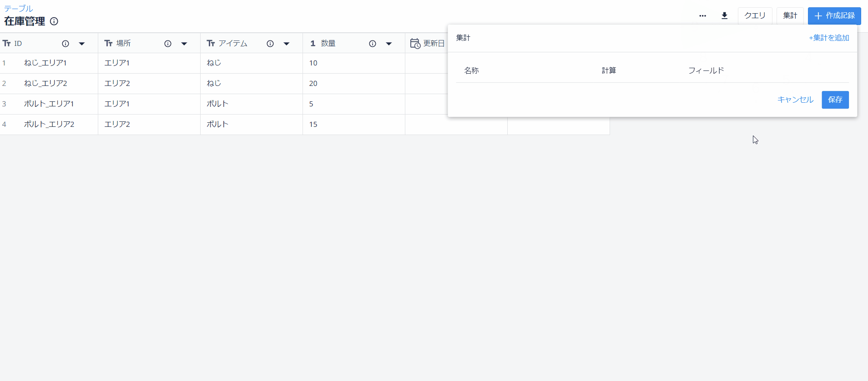Click the text type icon of アイテム column
Viewport: 868px width, 381px height.
211,44
